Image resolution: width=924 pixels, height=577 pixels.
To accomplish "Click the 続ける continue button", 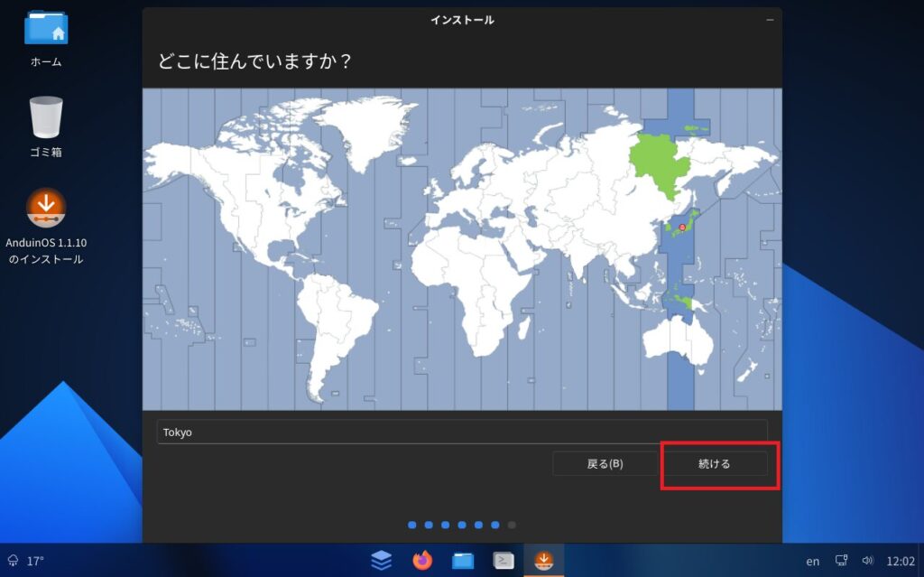I will (715, 464).
